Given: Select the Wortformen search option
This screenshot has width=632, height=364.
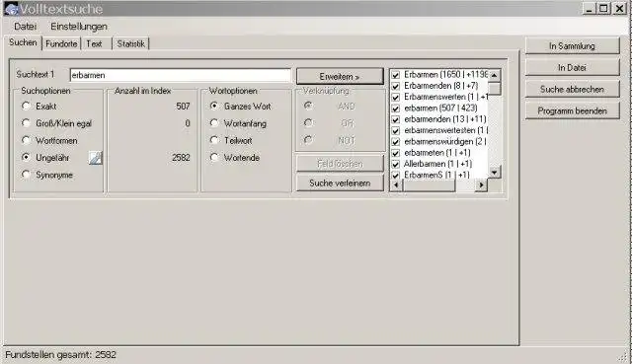Looking at the screenshot, I should (x=27, y=140).
